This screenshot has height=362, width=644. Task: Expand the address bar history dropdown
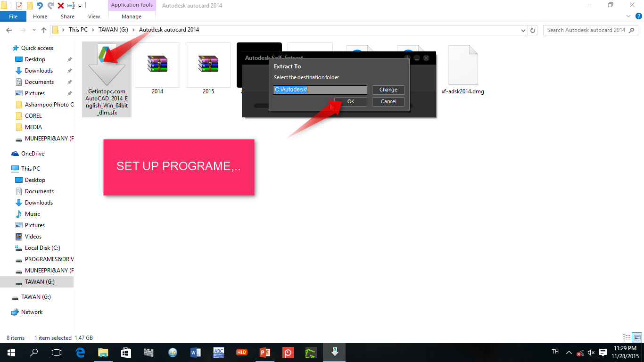[x=523, y=30]
